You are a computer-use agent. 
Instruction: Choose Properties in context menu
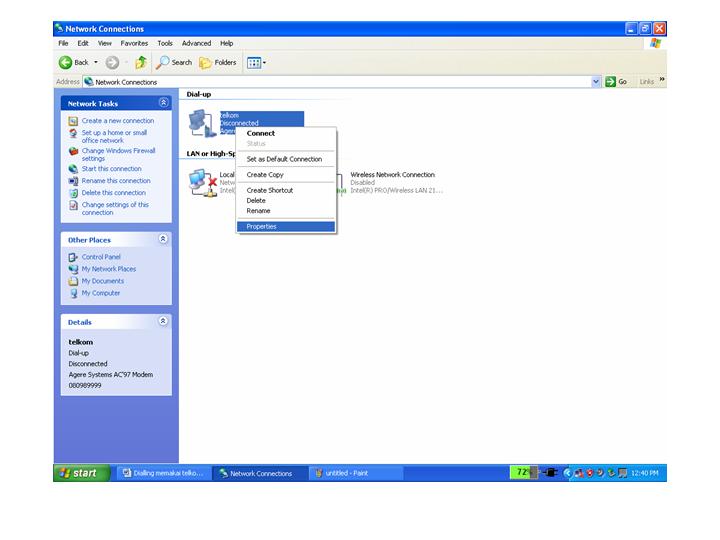click(x=286, y=226)
